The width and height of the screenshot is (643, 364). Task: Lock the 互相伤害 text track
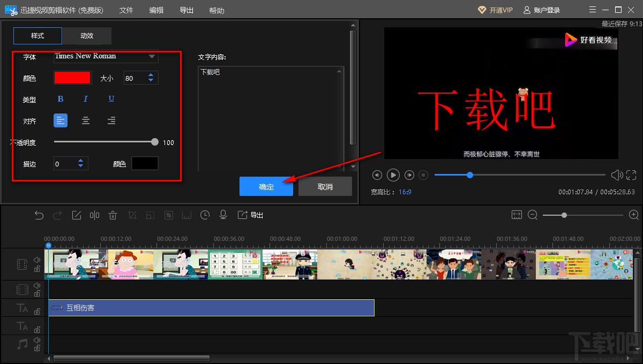click(36, 312)
